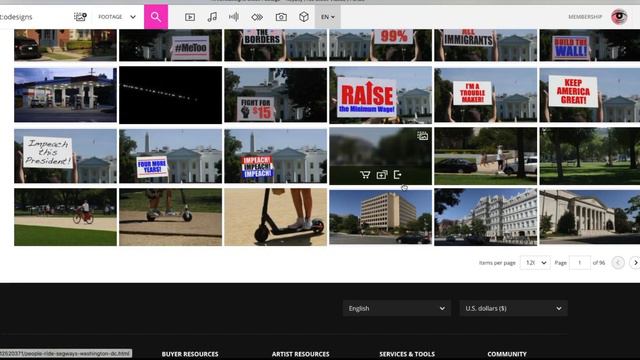The width and height of the screenshot is (640, 360).
Task: Open the scooter close-up on sand clip
Action: click(x=276, y=217)
